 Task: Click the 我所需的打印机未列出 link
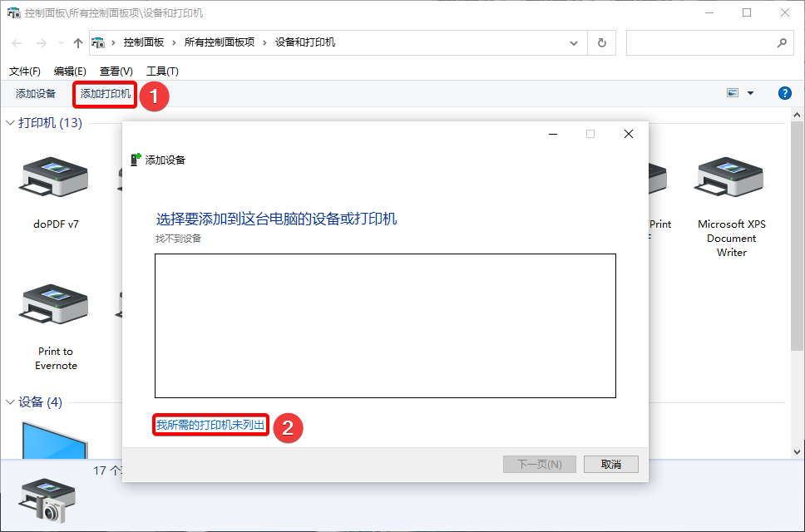coord(210,425)
